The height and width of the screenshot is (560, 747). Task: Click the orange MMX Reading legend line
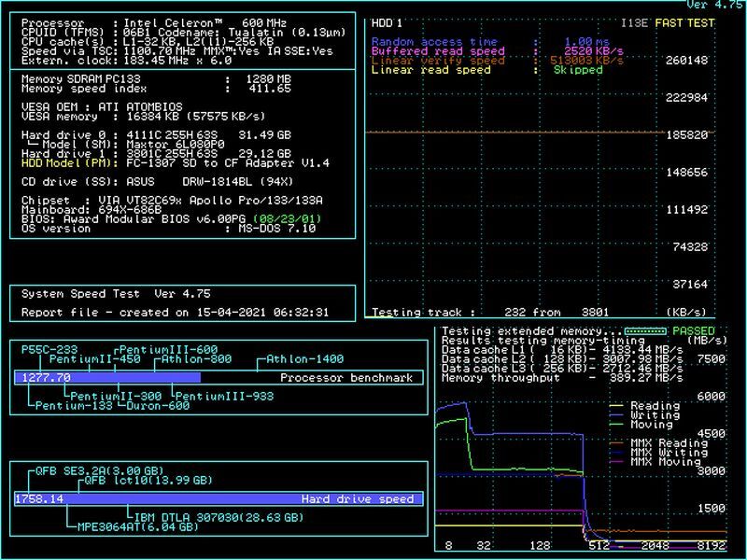tap(616, 443)
